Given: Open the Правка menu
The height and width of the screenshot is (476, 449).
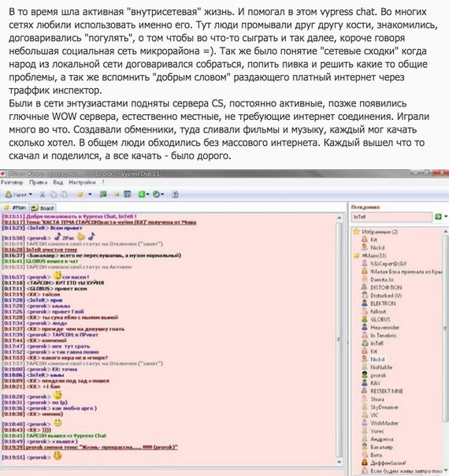Looking at the screenshot, I should coord(39,183).
